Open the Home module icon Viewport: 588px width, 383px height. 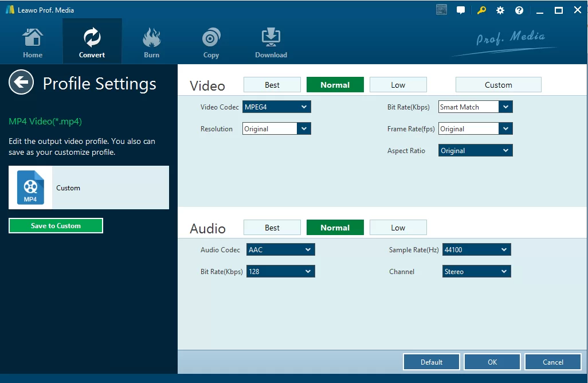tap(33, 37)
